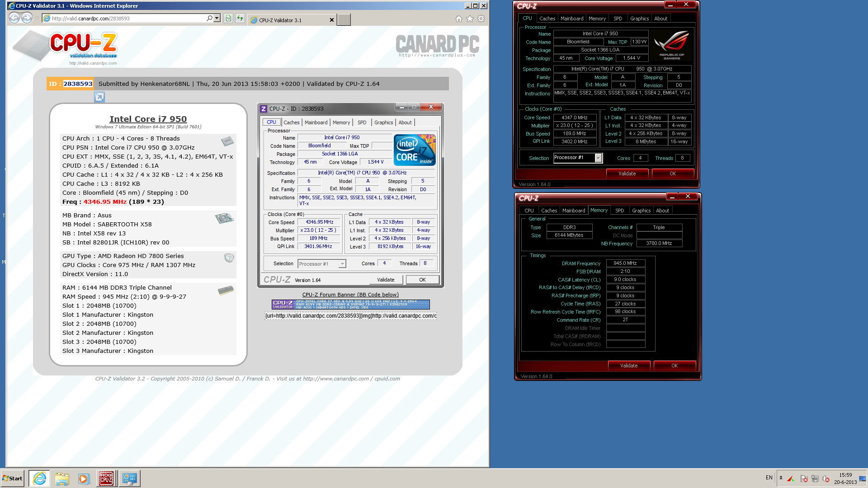Refresh the page with green arrows icon
The image size is (868, 488).
point(240,19)
